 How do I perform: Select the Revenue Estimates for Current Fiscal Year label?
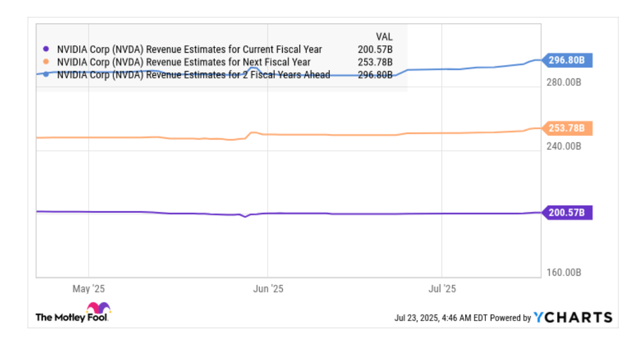[x=190, y=50]
